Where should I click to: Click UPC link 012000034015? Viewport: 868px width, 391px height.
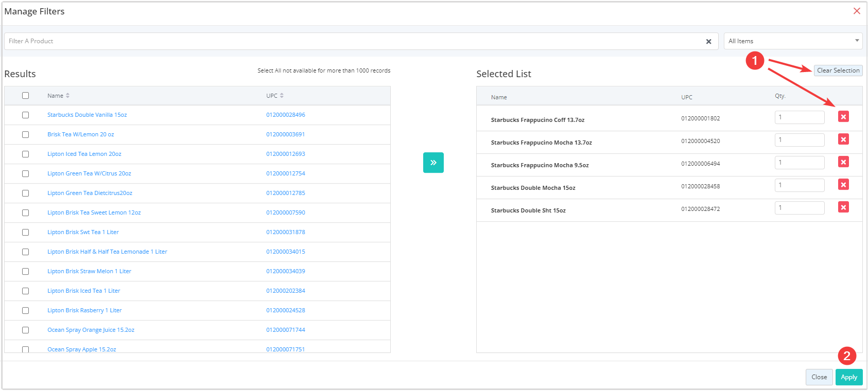[286, 252]
